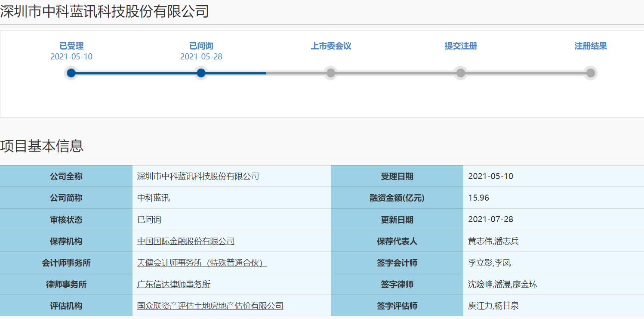Viewport: 644px width, 319px height.
Task: Click the 已问询 stage marker dot
Action: click(x=201, y=73)
